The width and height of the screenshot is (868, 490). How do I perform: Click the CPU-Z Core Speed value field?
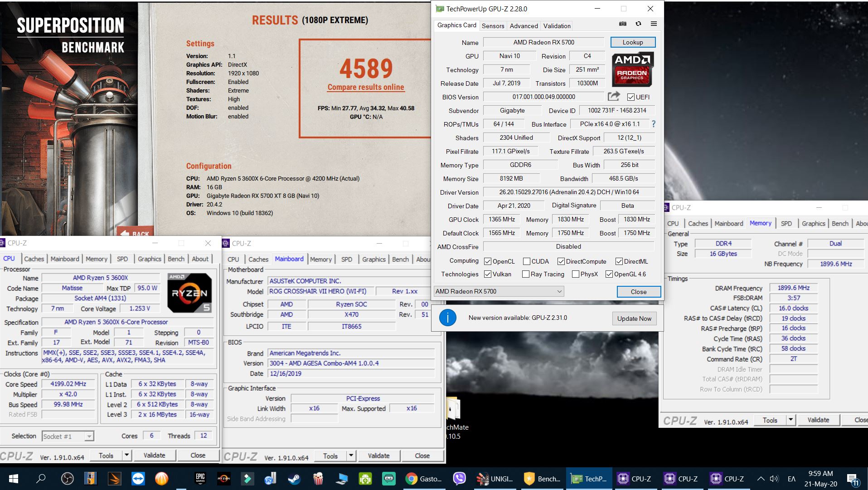click(68, 383)
